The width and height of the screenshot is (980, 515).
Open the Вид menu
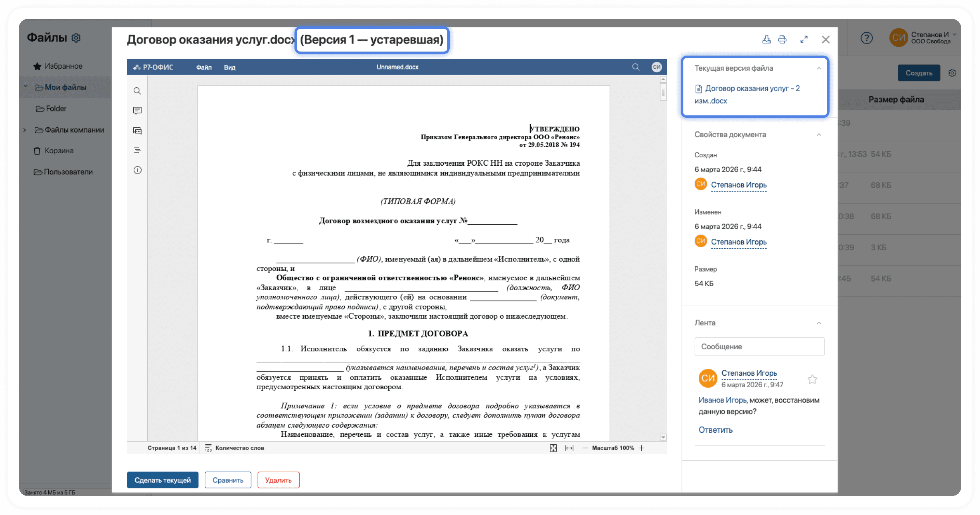[229, 67]
